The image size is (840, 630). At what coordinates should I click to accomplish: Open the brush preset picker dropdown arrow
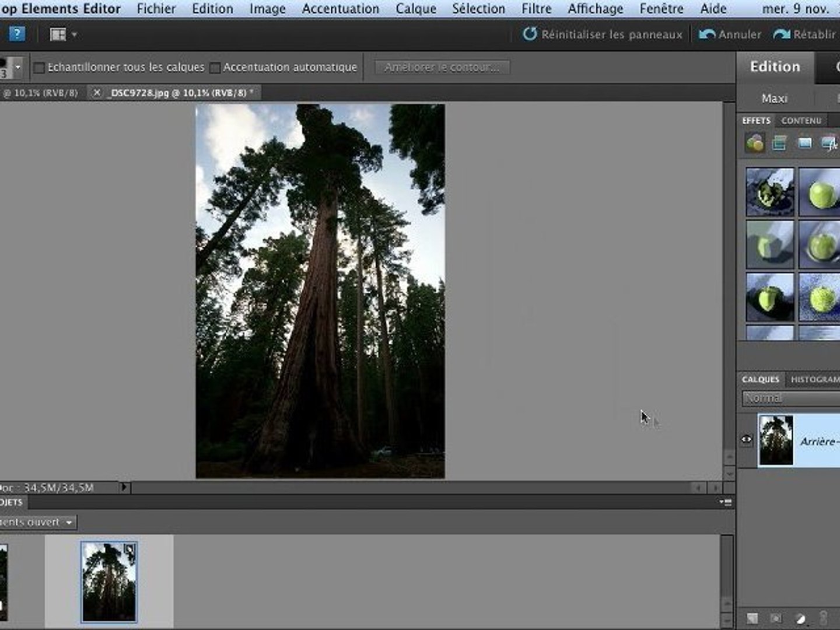(x=17, y=67)
